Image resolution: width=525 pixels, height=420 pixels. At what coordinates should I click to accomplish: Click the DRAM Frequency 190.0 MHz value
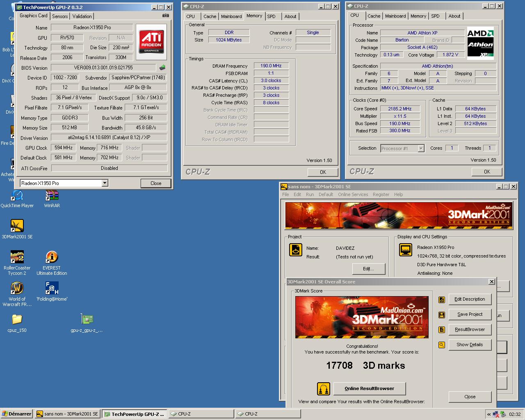pyautogui.click(x=271, y=66)
